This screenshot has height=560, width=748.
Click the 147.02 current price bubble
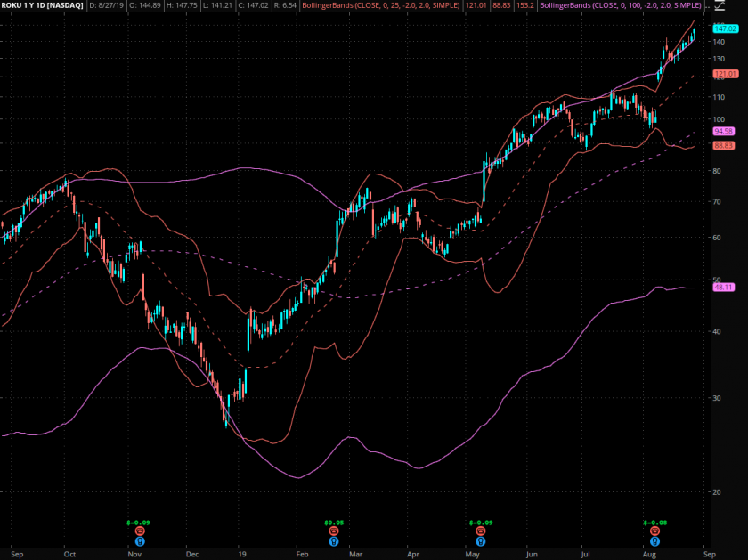pos(725,28)
